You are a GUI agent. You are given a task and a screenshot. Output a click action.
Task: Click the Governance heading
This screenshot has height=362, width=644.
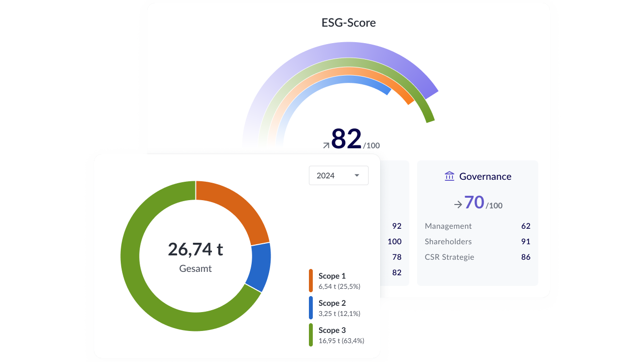pyautogui.click(x=485, y=176)
